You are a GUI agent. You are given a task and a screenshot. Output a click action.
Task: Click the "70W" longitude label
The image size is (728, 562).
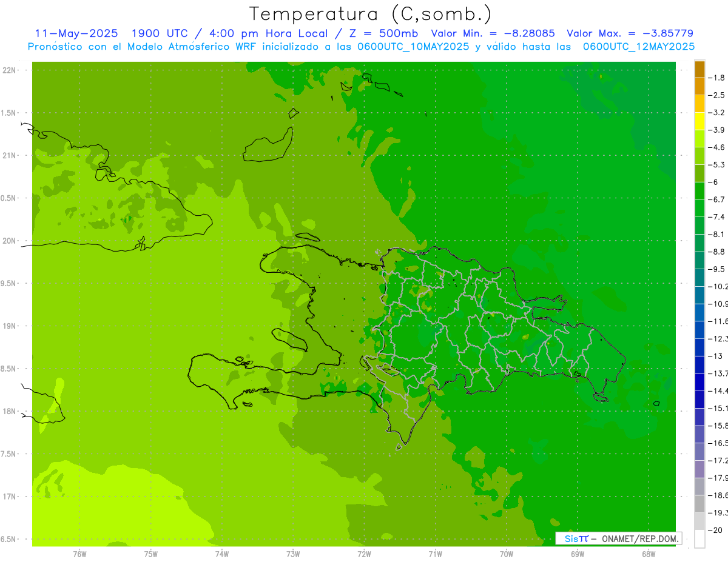(507, 554)
